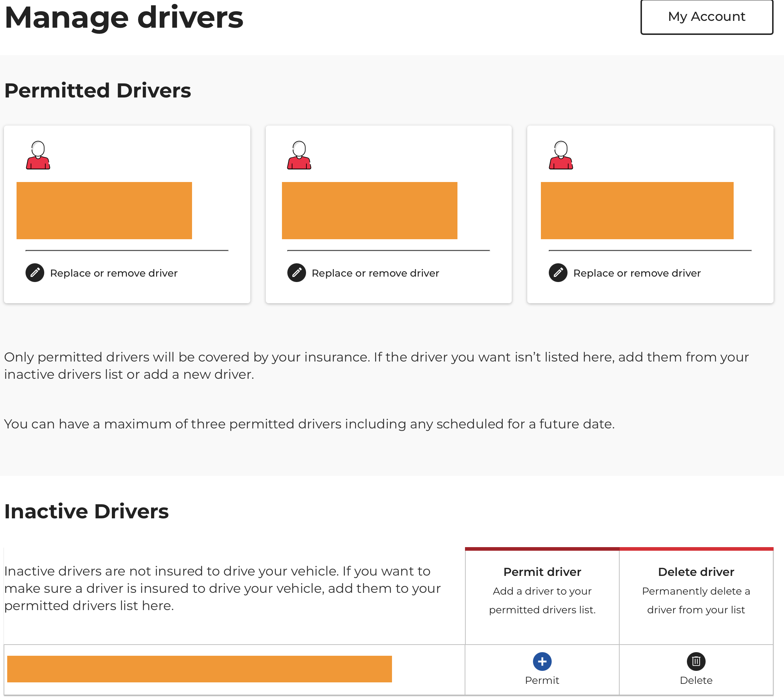Click second permitted driver avatar icon
Screen dimensions: 784x700
(x=299, y=155)
